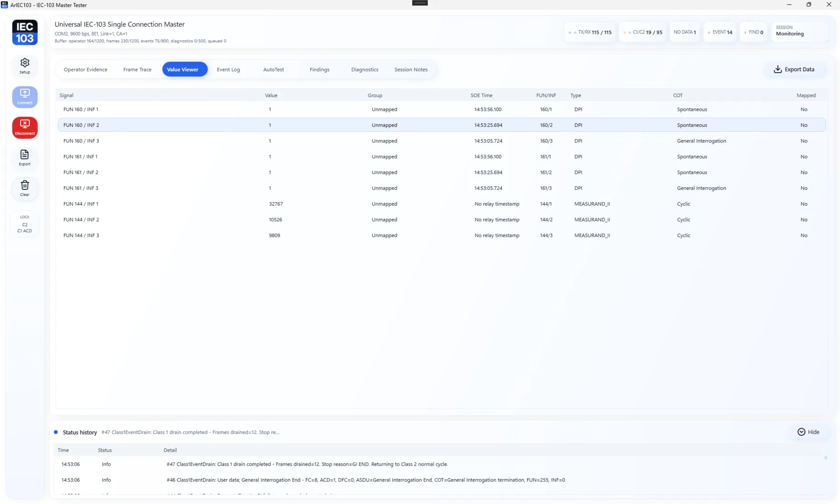
Task: Select the FUN 160 / INF 3 row
Action: (x=441, y=141)
